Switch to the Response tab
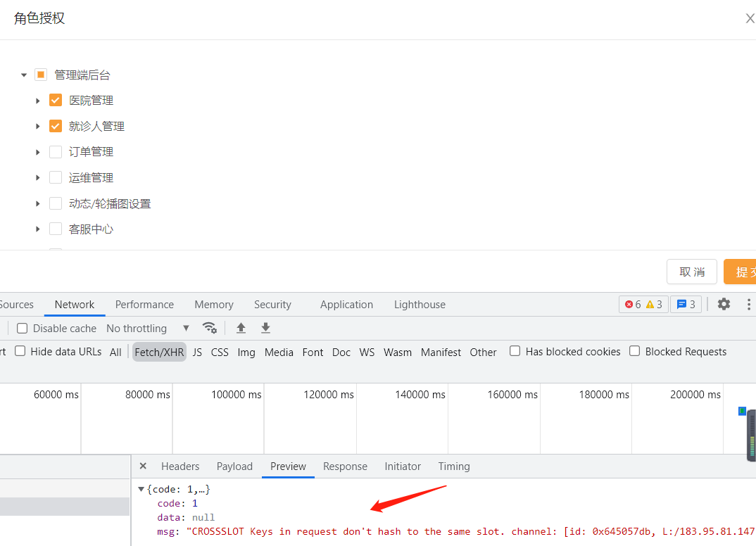 coord(345,466)
